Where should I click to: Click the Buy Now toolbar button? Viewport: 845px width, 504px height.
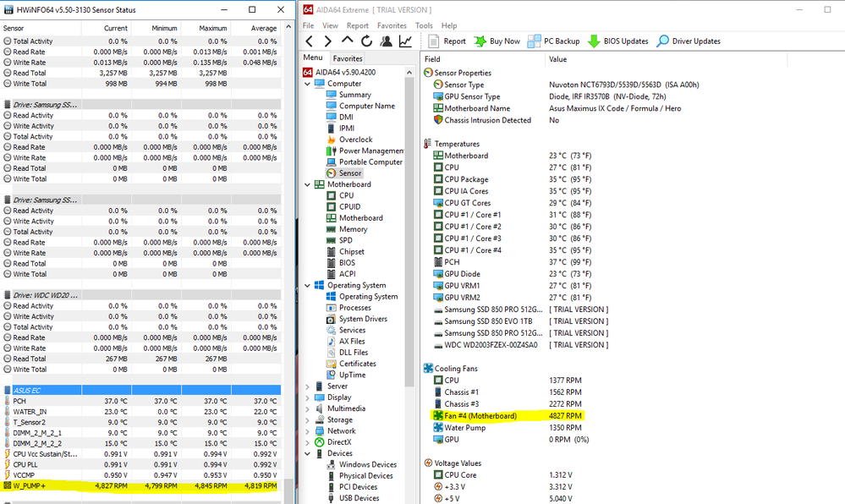point(497,41)
